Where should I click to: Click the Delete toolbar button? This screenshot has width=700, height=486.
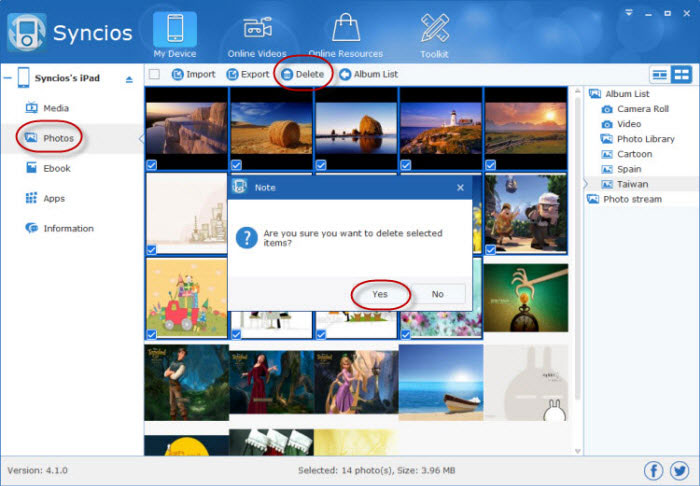coord(303,74)
